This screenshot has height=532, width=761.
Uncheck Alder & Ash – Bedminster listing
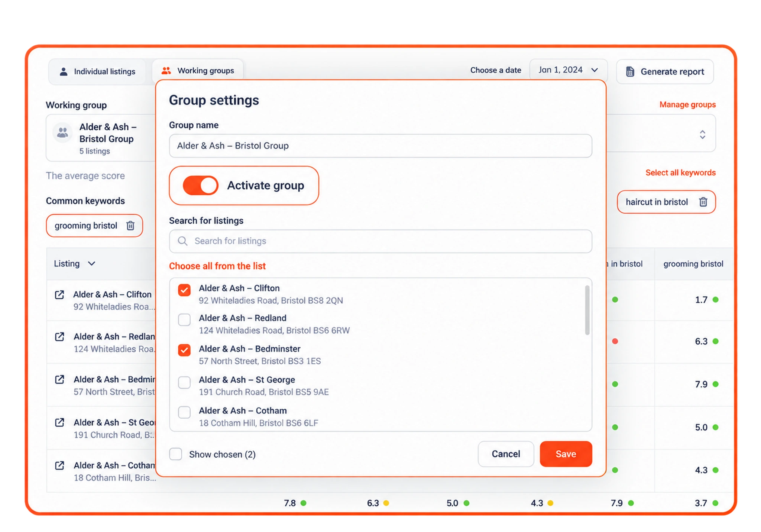(x=184, y=350)
